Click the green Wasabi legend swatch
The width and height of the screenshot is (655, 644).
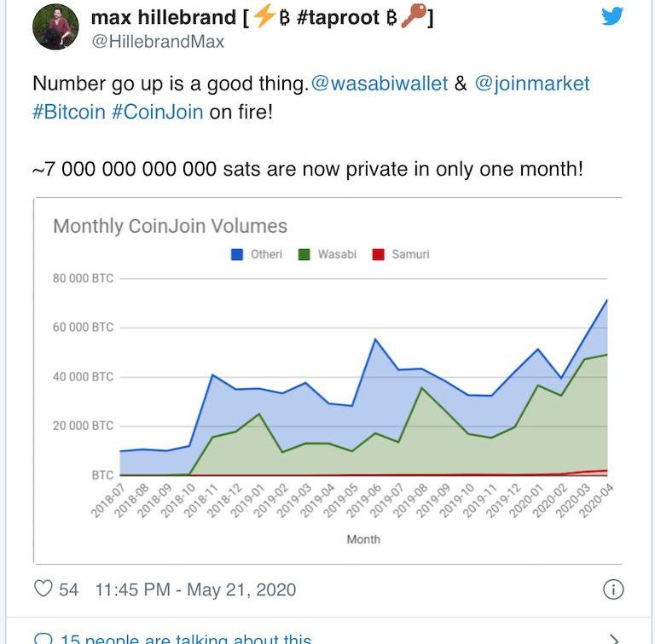pos(304,254)
